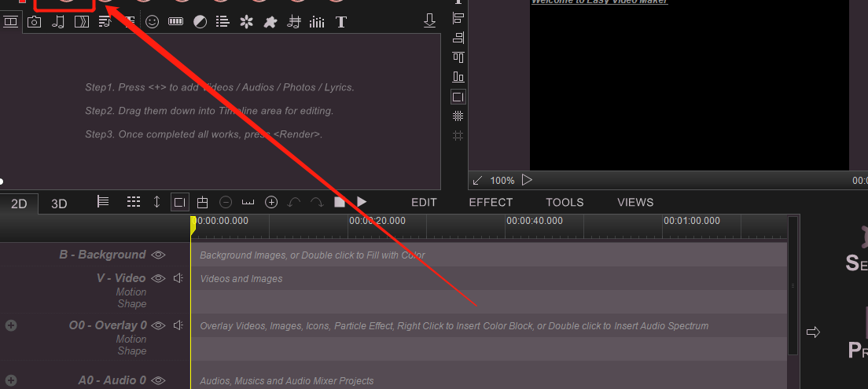Toggle the safe-frame box in preview toolbar
Image resolution: width=868 pixels, height=389 pixels.
coord(458,97)
